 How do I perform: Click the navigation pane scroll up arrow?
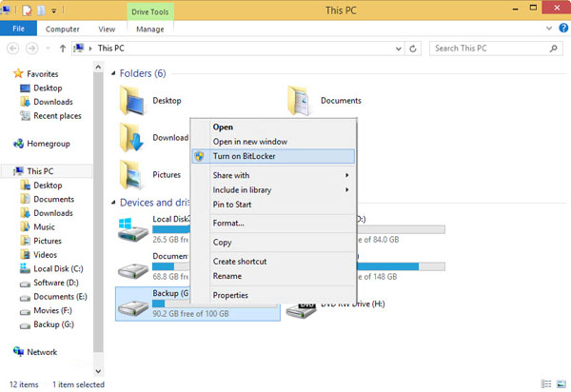pos(98,67)
